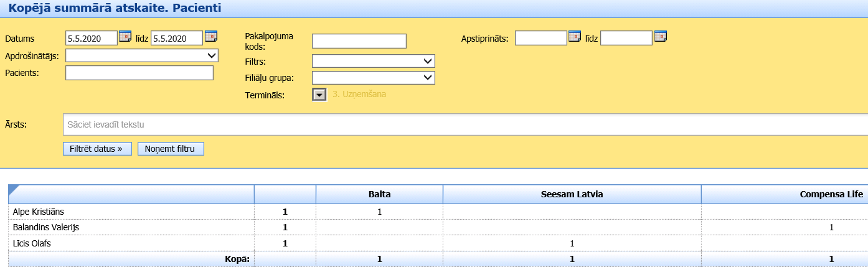The image size is (868, 267).
Task: Open calendar for Apstiprināts start date
Action: (x=575, y=36)
